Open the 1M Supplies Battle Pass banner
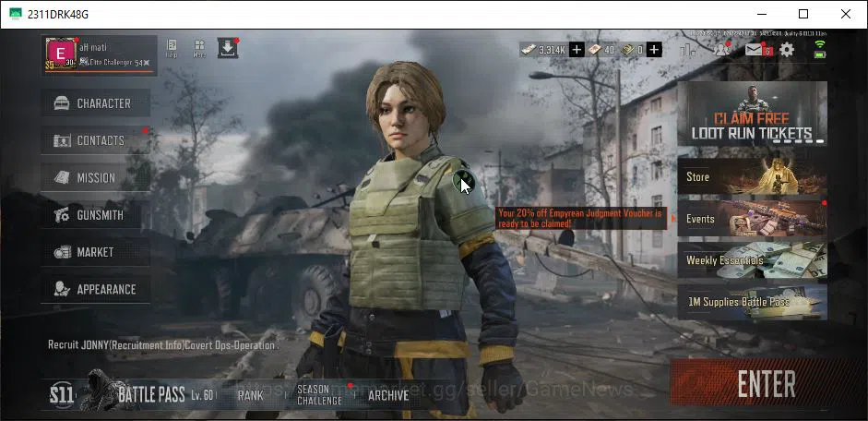 pos(753,302)
